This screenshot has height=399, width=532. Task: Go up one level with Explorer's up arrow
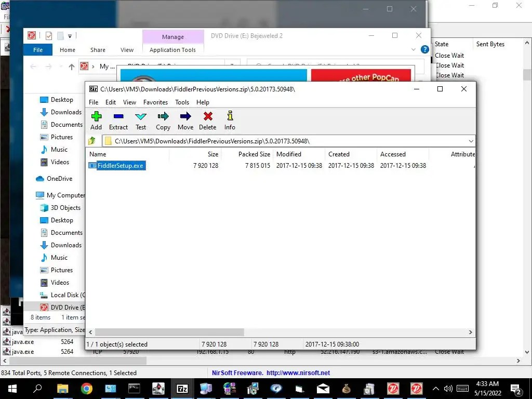click(71, 66)
